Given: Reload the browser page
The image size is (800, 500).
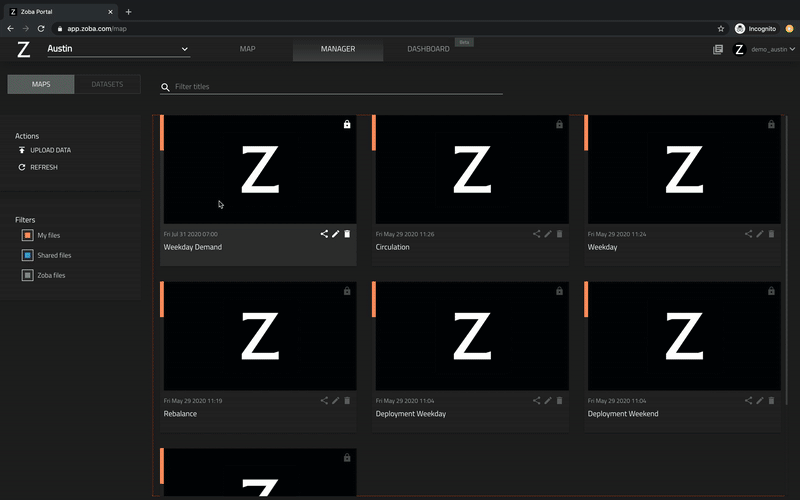Looking at the screenshot, I should (41, 29).
